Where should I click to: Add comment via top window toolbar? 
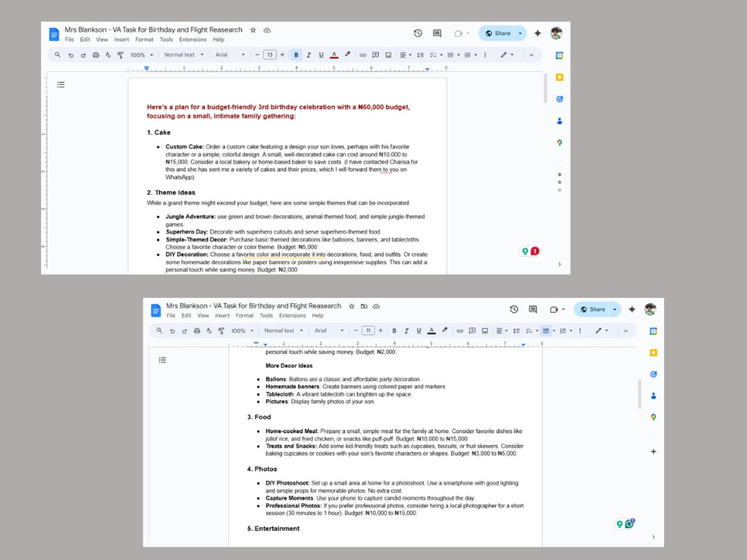coord(376,55)
